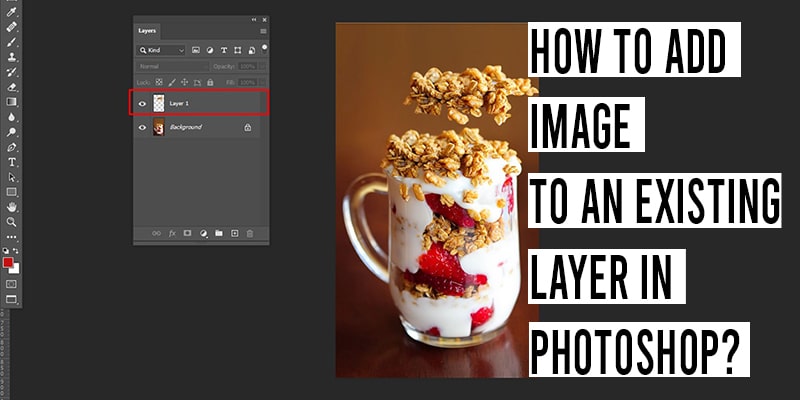Viewport: 800px width, 400px height.
Task: Toggle filter for smart objects
Action: 252,51
